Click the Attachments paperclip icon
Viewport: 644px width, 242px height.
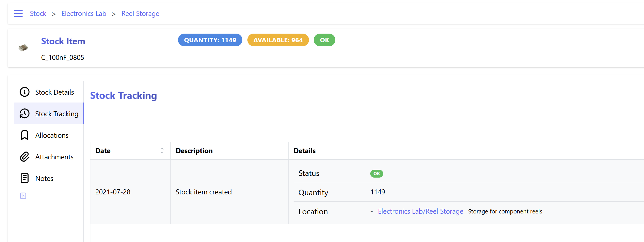[x=25, y=157]
